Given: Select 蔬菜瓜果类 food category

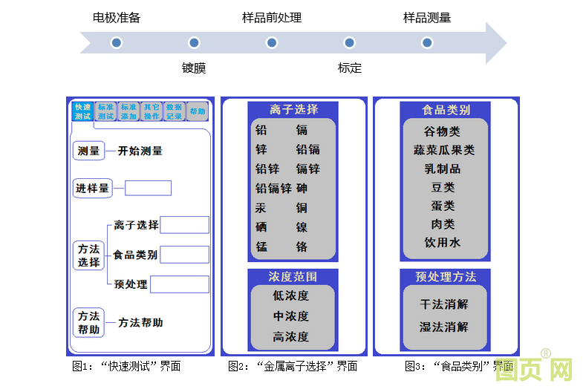Looking at the screenshot, I should 444,150.
